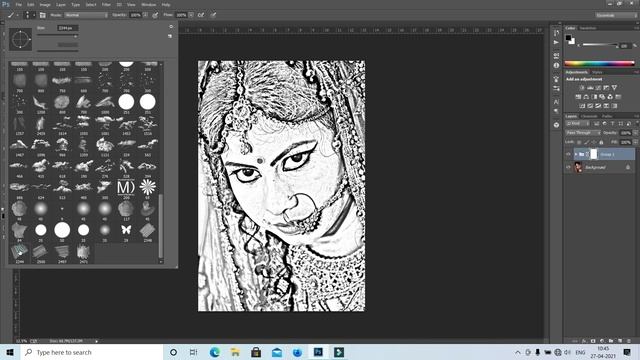Add an Exposure adjustment
This screenshot has height=360, width=640.
tap(606, 88)
